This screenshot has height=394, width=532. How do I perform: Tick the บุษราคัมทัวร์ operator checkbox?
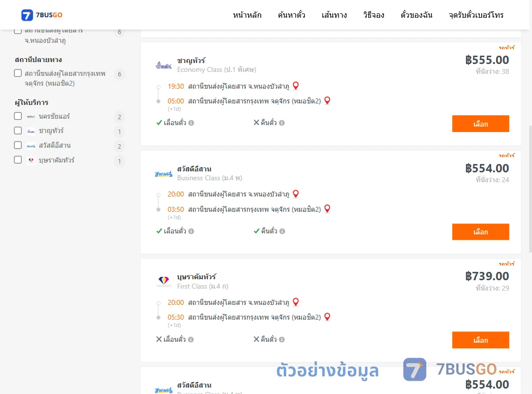coord(18,160)
